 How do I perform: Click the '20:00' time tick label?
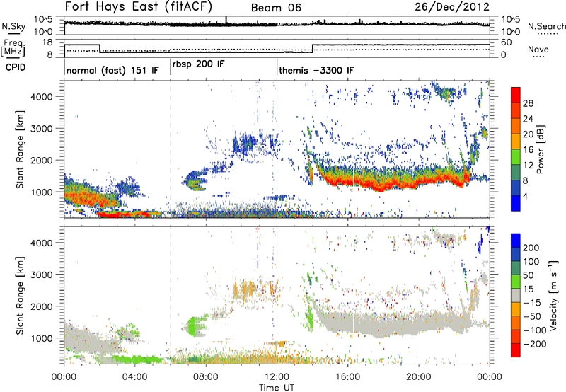[x=419, y=377]
